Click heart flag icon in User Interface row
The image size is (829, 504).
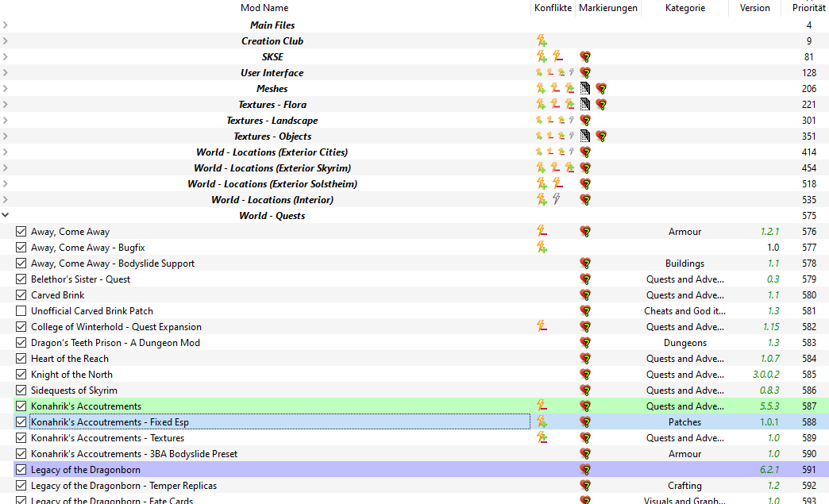[x=585, y=72]
